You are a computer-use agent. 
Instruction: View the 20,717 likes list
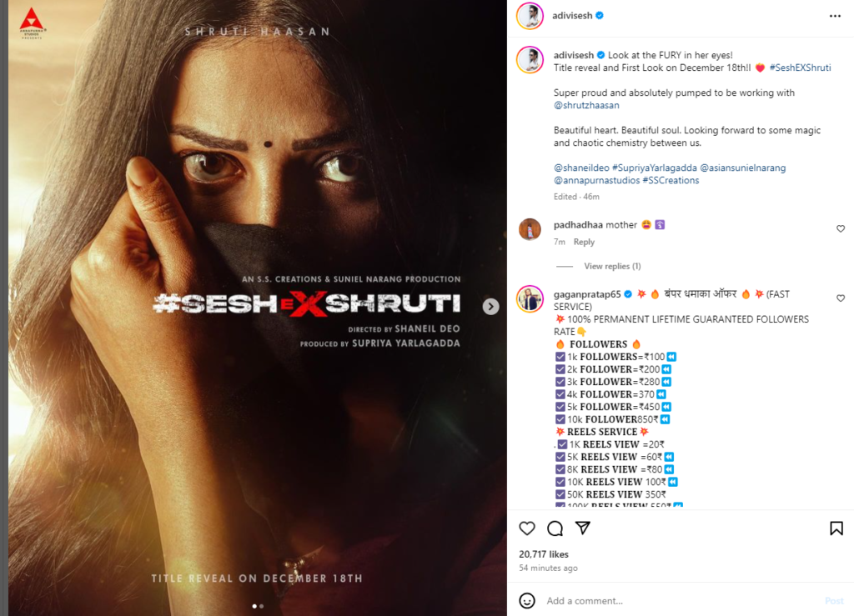point(544,554)
